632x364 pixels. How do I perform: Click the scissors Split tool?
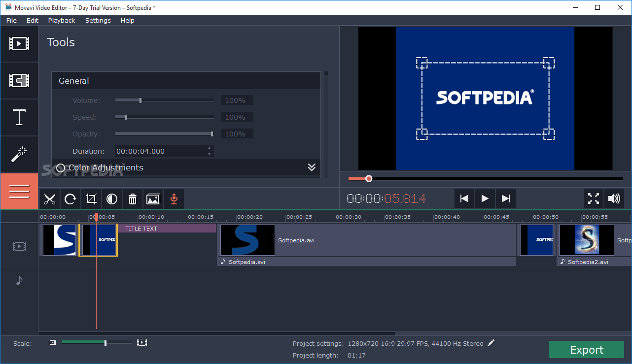point(50,199)
